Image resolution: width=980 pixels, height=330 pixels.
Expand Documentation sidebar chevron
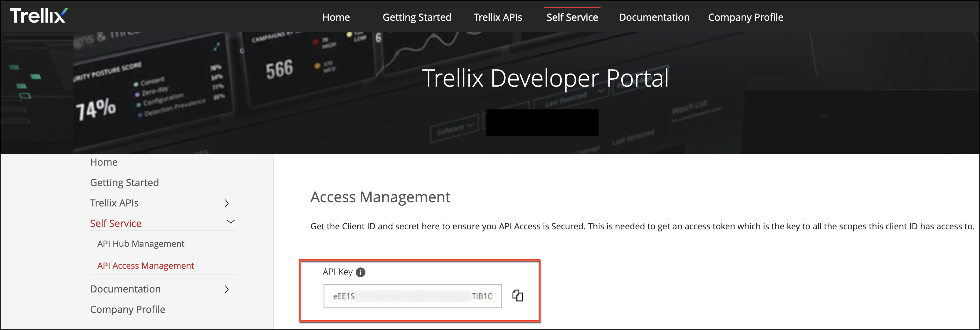(x=227, y=289)
